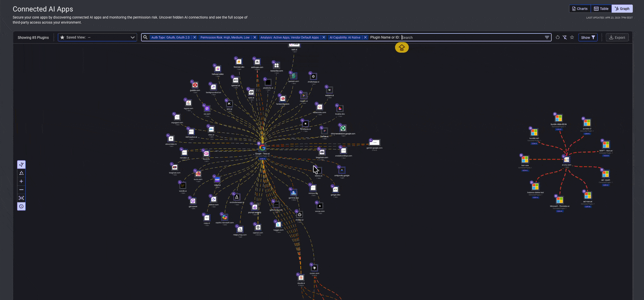644x300 pixels.
Task: Select the ad manual Microsoft node
Action: coord(588,195)
